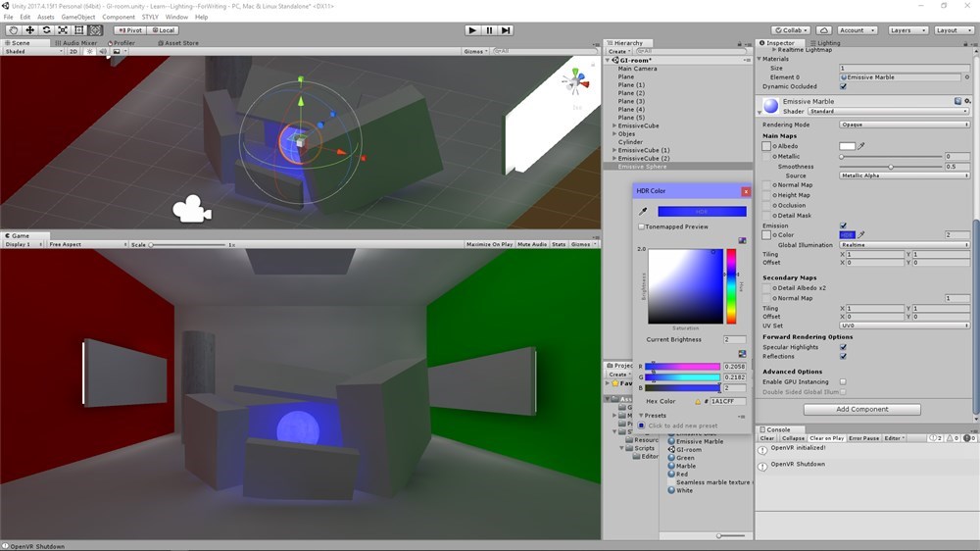
Task: Toggle Emission checkbox
Action: [x=843, y=225]
